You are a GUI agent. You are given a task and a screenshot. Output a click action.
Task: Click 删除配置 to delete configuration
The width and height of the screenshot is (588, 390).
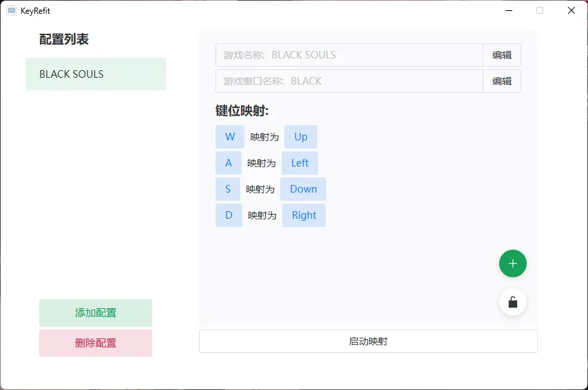pyautogui.click(x=95, y=343)
